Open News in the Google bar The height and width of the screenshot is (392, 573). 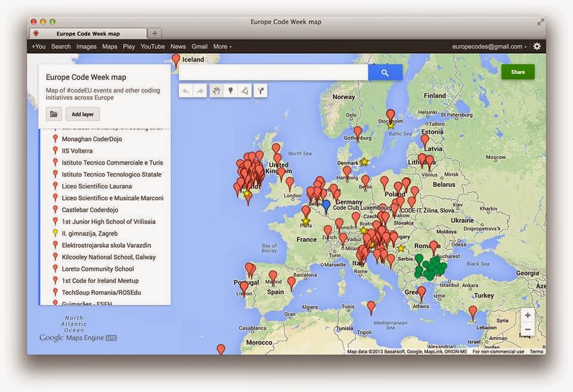click(x=178, y=47)
